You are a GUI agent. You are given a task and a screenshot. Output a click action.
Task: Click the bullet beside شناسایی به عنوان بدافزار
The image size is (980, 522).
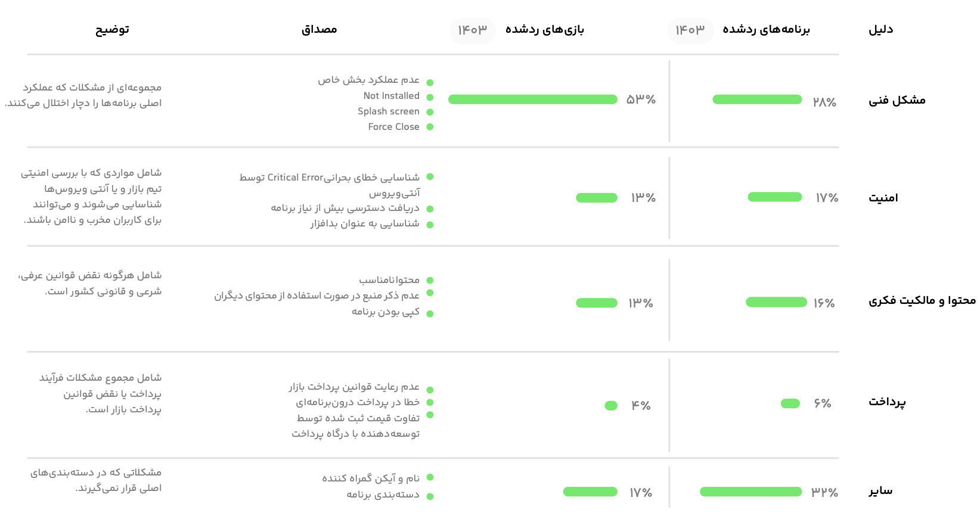(x=430, y=225)
